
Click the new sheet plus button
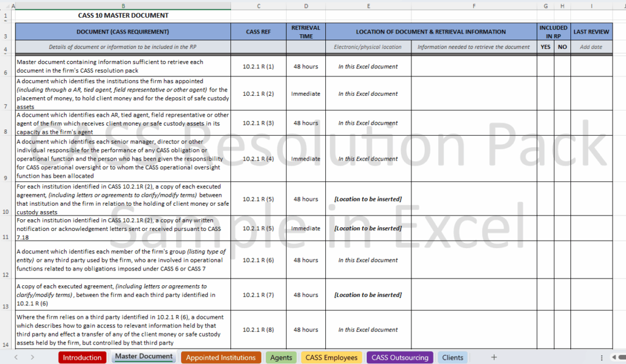[494, 357]
